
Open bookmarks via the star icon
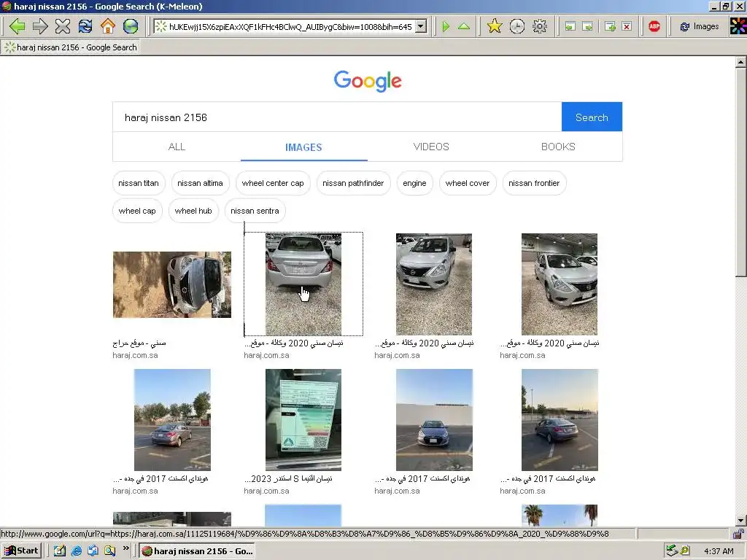pos(495,26)
